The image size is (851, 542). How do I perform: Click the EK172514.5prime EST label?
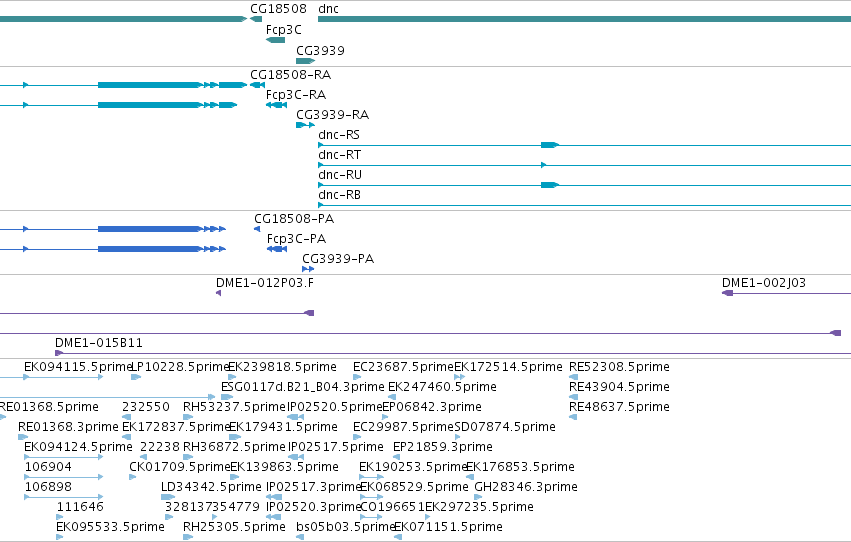click(508, 367)
